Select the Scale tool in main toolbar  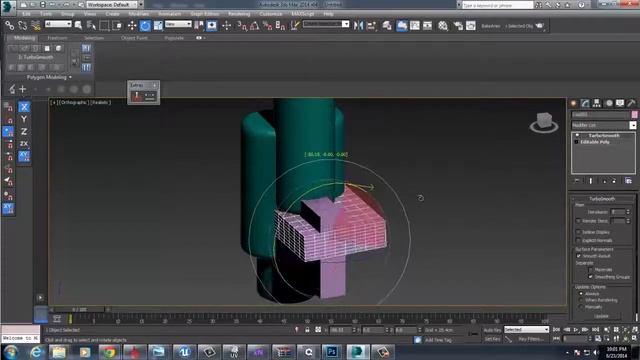pyautogui.click(x=158, y=26)
